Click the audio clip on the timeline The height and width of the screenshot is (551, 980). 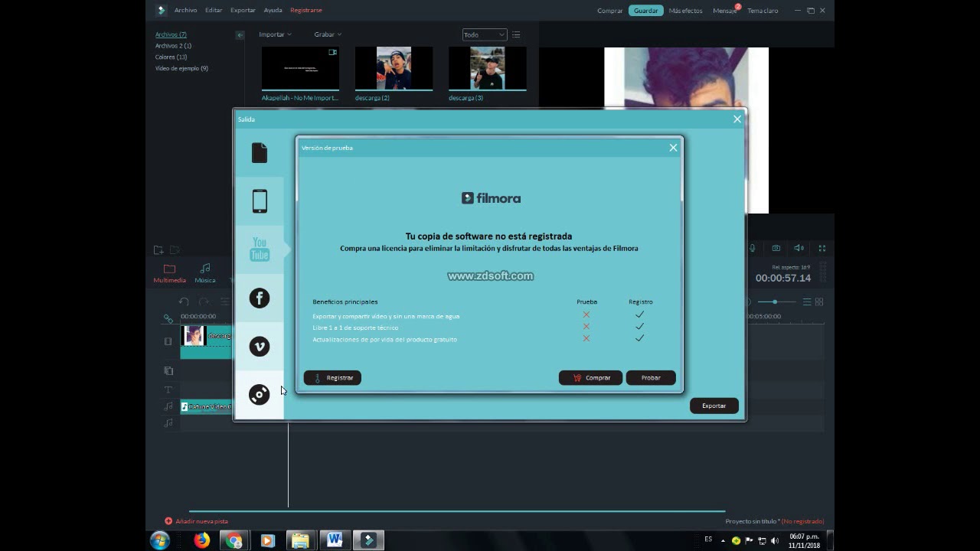coord(206,407)
